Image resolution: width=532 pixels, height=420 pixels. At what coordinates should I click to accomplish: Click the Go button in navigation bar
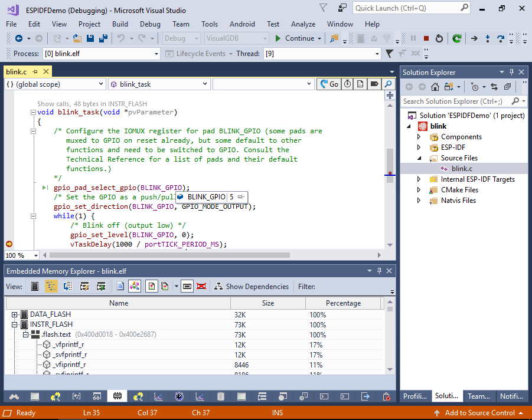(329, 84)
